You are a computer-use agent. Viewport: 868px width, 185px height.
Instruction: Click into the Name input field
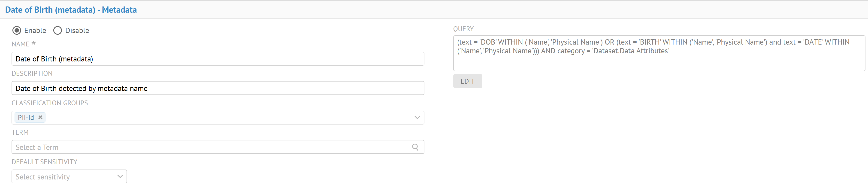click(x=218, y=59)
